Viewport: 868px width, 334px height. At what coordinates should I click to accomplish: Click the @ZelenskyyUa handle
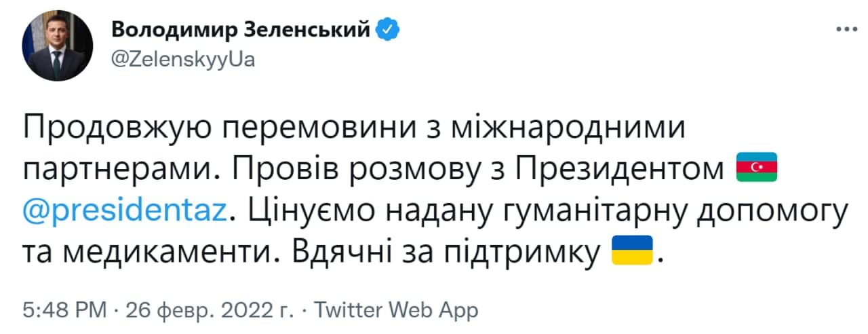pyautogui.click(x=182, y=59)
